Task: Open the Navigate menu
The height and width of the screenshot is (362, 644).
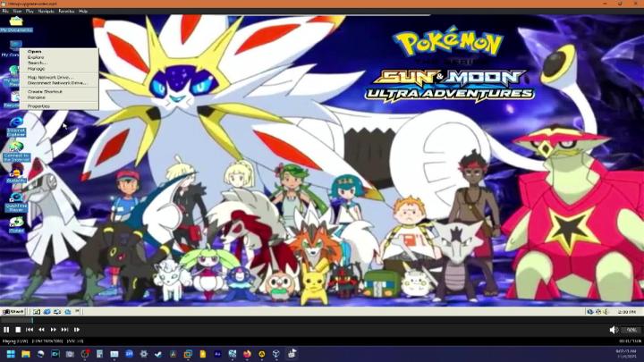Action: [47, 12]
